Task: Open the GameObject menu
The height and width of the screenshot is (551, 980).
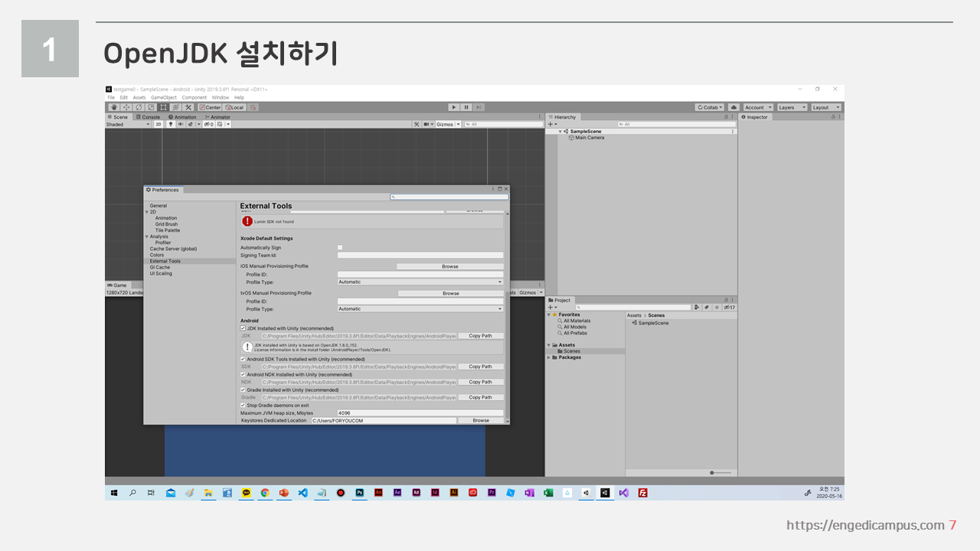Action: tap(164, 97)
